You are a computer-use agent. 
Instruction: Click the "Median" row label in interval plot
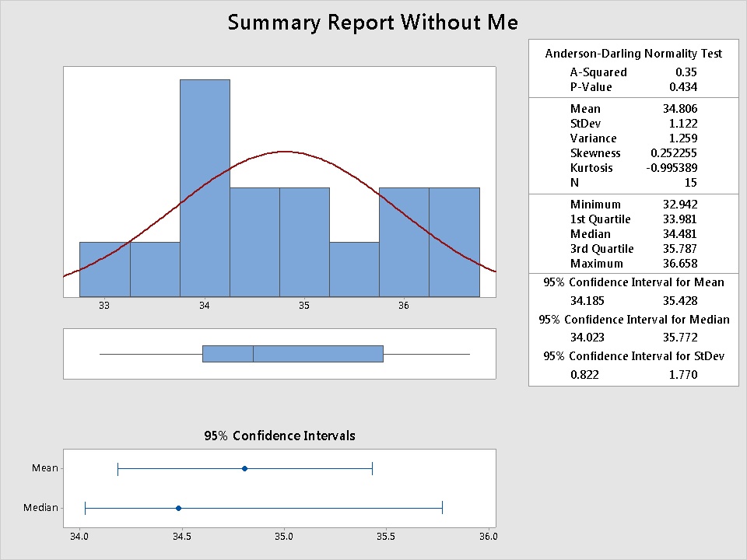[x=40, y=508]
